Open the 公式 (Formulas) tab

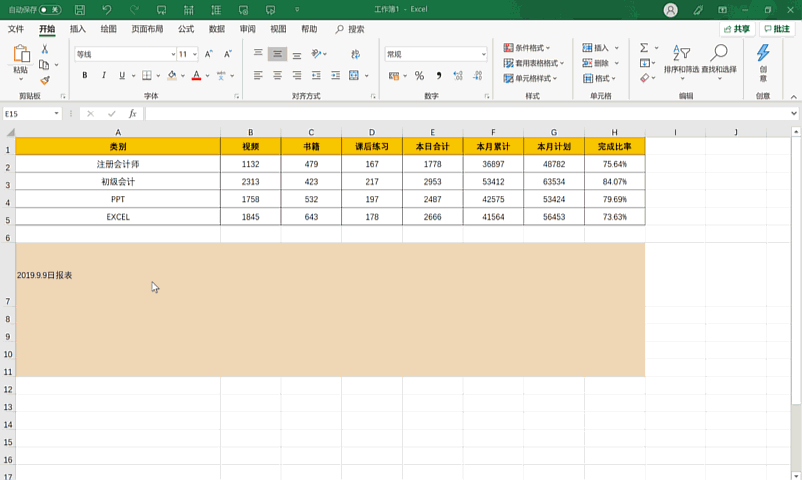(x=186, y=30)
